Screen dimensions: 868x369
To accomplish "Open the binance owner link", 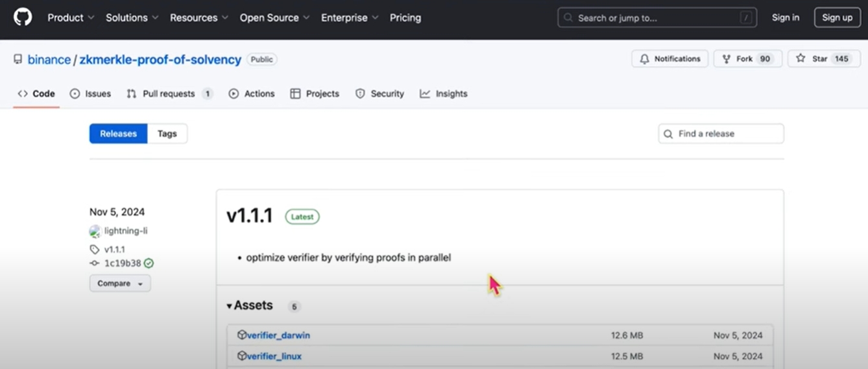I will coord(49,60).
